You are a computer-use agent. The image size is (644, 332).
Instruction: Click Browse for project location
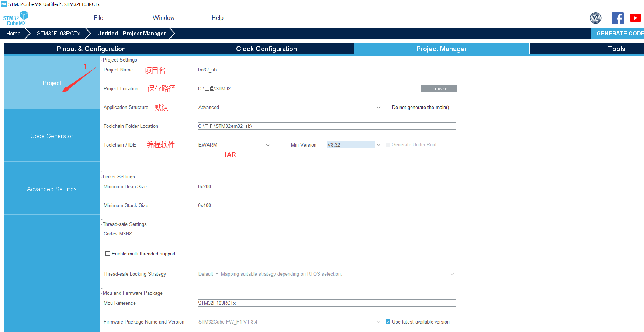point(439,88)
